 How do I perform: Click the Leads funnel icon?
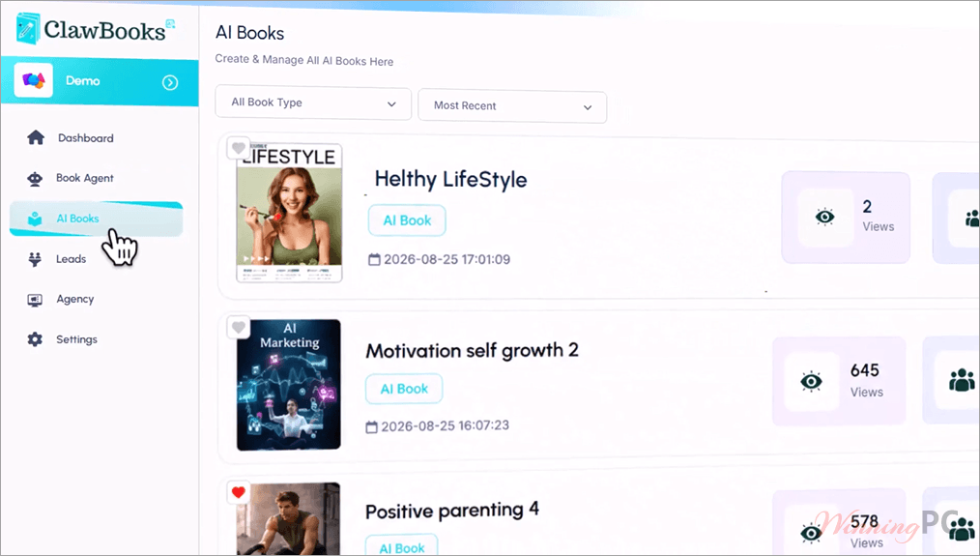pyautogui.click(x=35, y=259)
